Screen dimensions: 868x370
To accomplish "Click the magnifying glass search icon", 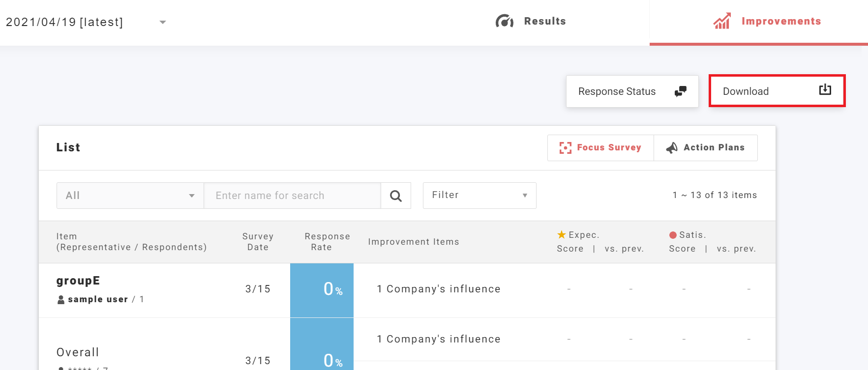I will point(395,196).
